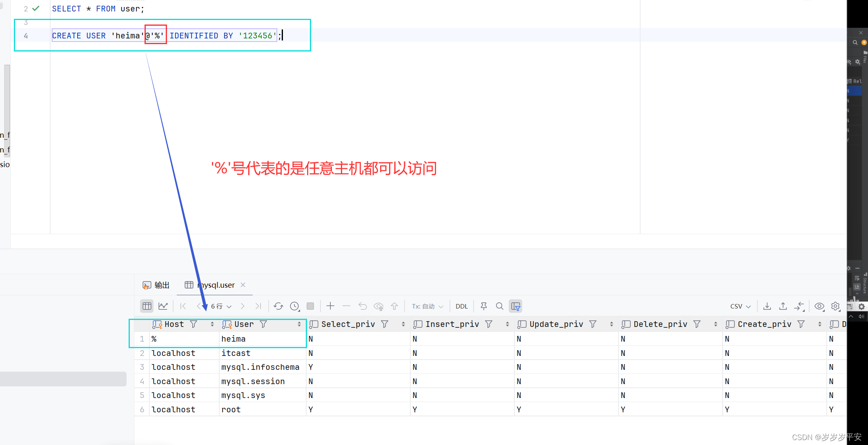Select the 'root' user cell
The width and height of the screenshot is (868, 445).
click(x=263, y=409)
